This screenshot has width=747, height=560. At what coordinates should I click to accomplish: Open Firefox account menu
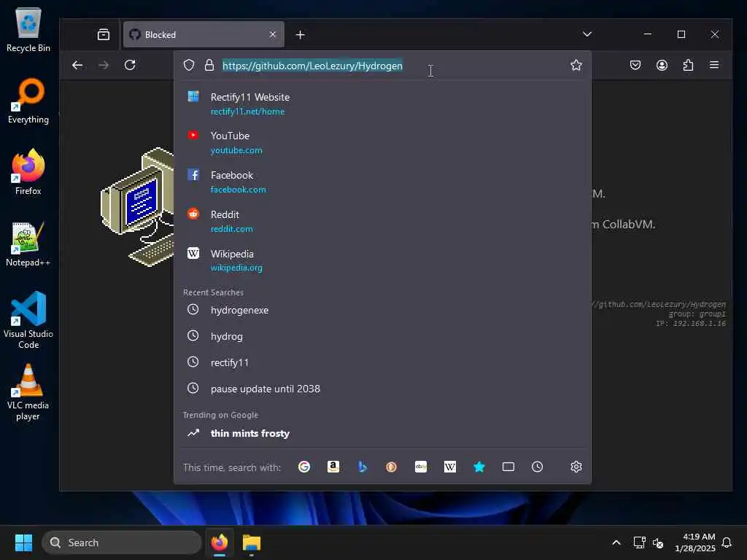pos(662,65)
